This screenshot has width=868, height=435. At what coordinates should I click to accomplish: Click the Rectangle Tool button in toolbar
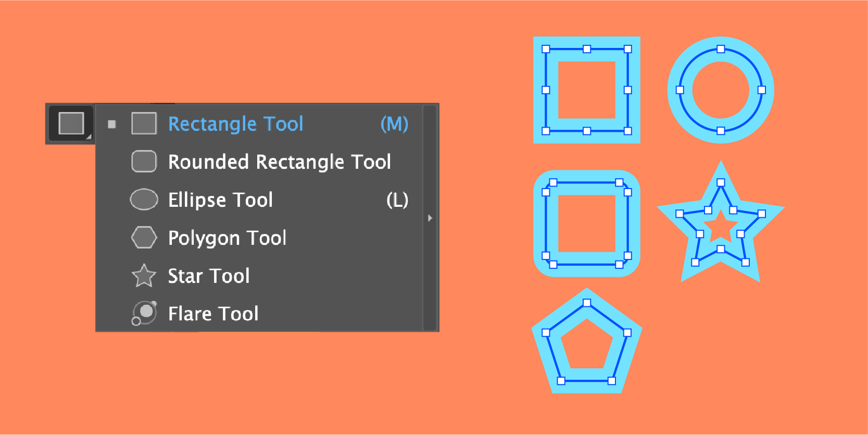(71, 123)
